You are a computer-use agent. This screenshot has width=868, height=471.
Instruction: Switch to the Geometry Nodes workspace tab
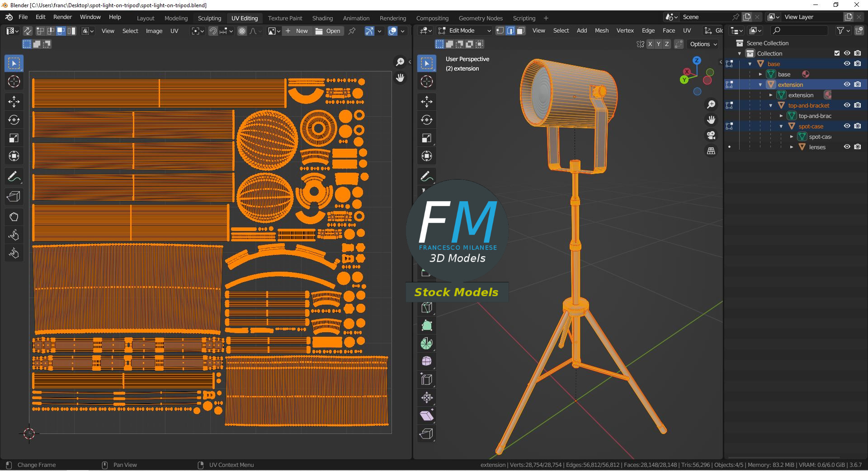(x=481, y=18)
